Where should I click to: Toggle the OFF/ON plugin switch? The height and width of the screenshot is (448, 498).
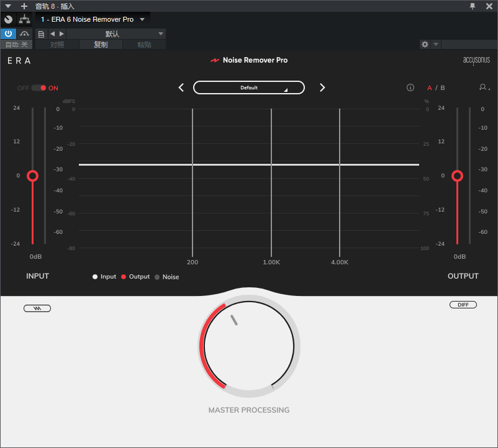38,88
